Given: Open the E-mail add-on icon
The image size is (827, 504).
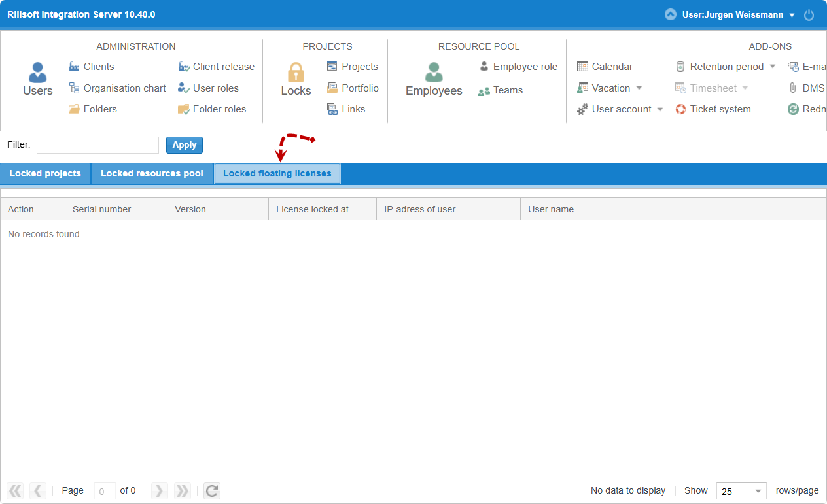Looking at the screenshot, I should pyautogui.click(x=793, y=67).
